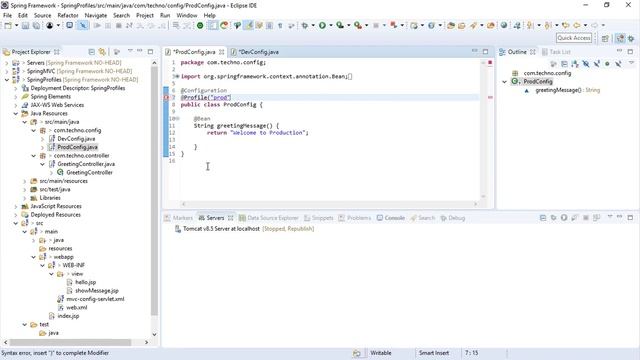Click the red error marker in overview ruler
The height and width of the screenshot is (360, 640).
point(490,98)
